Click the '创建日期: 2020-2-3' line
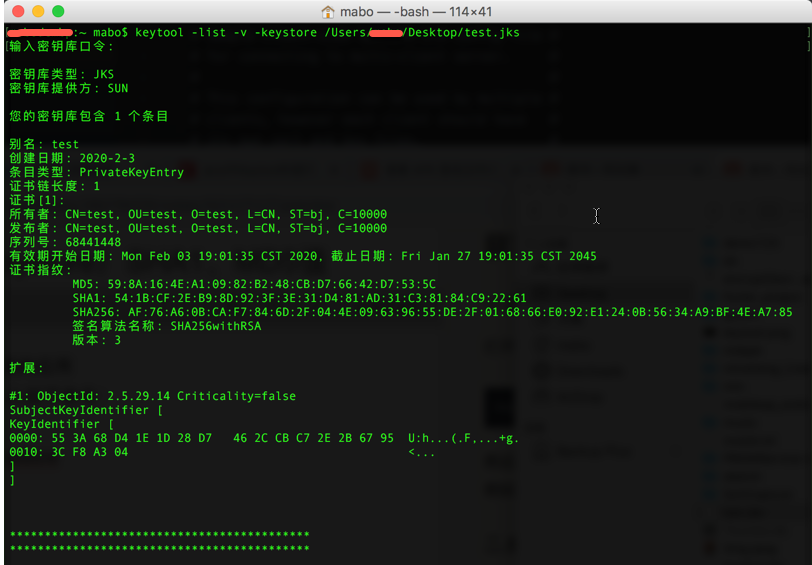This screenshot has height=565, width=812. pyautogui.click(x=72, y=158)
